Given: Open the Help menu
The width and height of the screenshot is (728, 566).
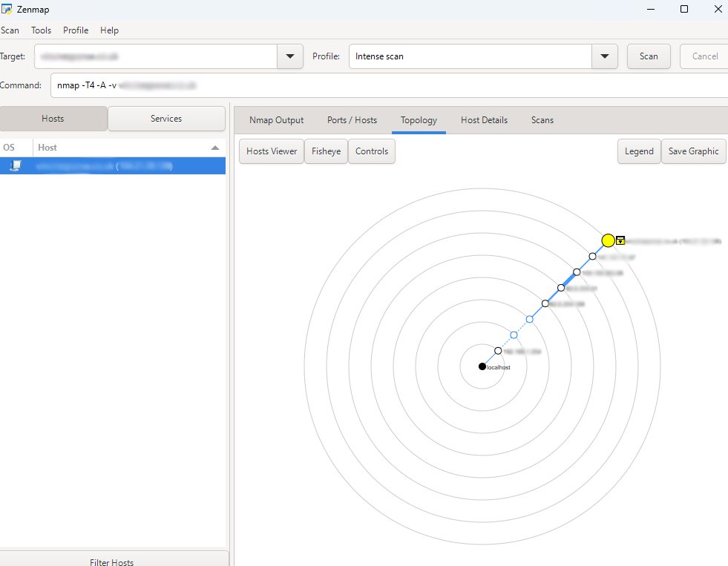Looking at the screenshot, I should pyautogui.click(x=109, y=30).
